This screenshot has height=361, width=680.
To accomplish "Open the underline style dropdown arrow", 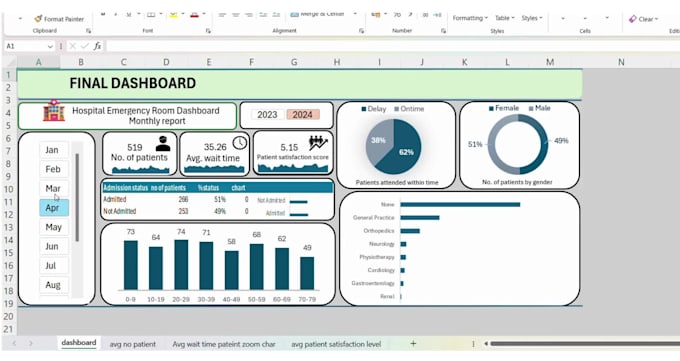I will 138,14.
